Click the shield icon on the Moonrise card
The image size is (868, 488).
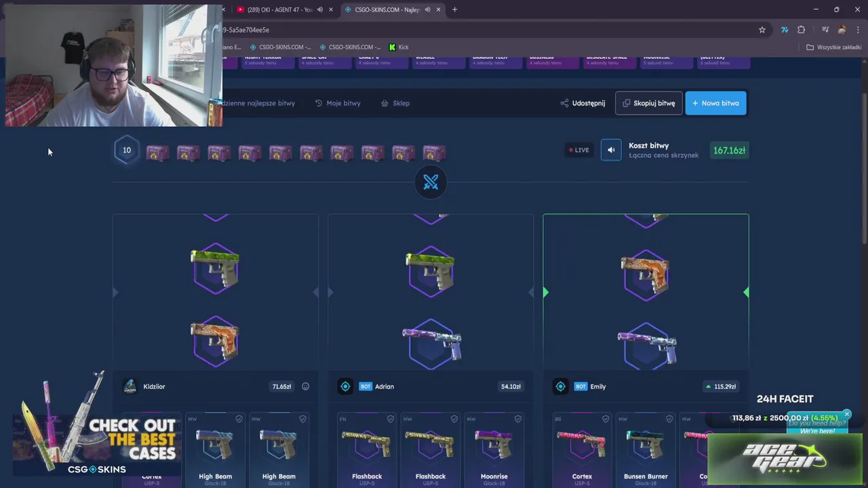tap(517, 419)
